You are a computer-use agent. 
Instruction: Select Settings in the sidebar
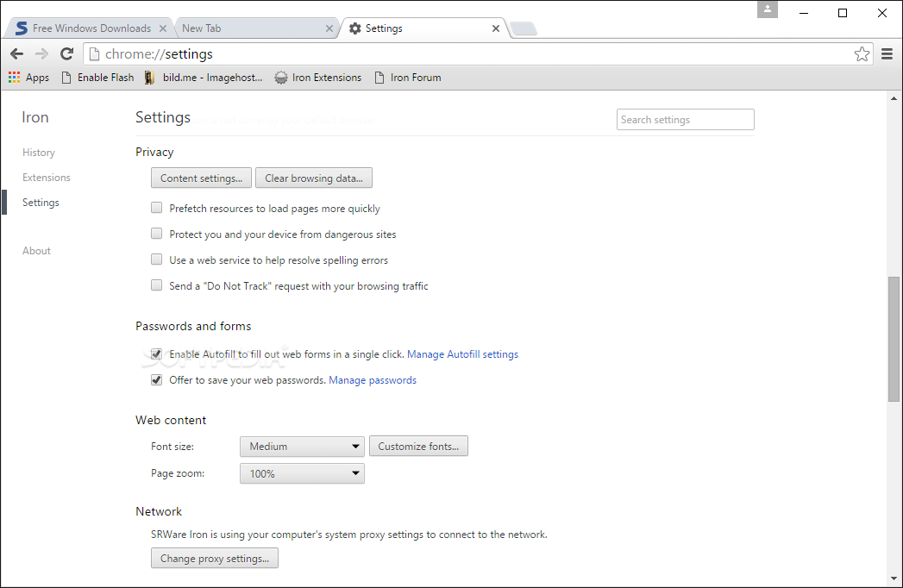tap(41, 203)
